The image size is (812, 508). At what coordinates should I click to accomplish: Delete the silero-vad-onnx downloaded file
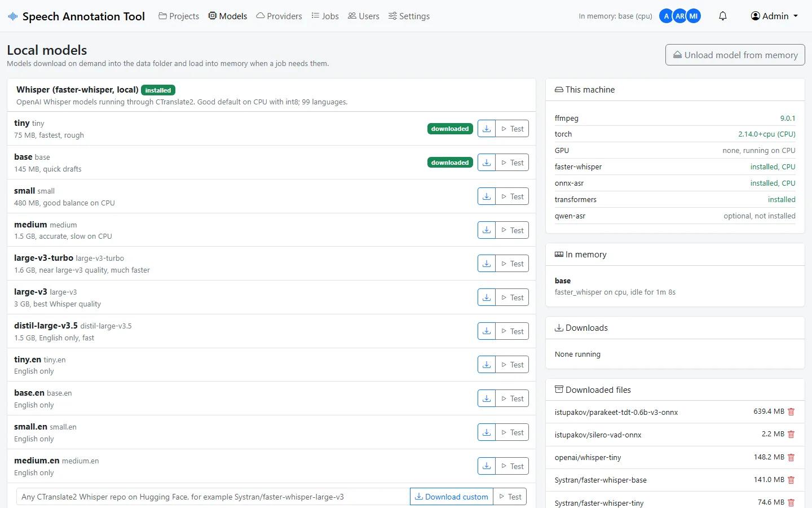[791, 435]
